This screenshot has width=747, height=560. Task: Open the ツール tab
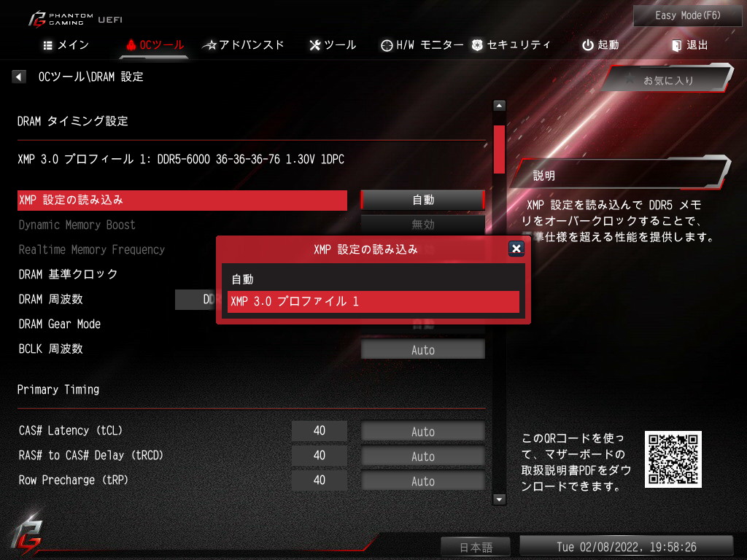point(333,44)
